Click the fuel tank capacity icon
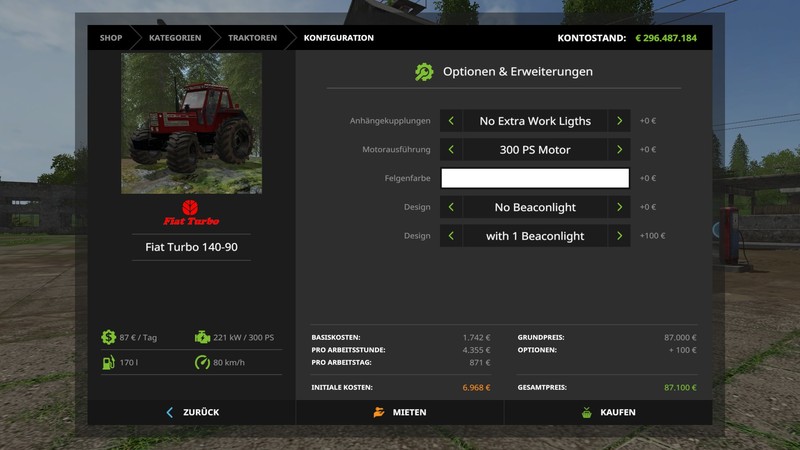This screenshot has height=450, width=800. [107, 362]
